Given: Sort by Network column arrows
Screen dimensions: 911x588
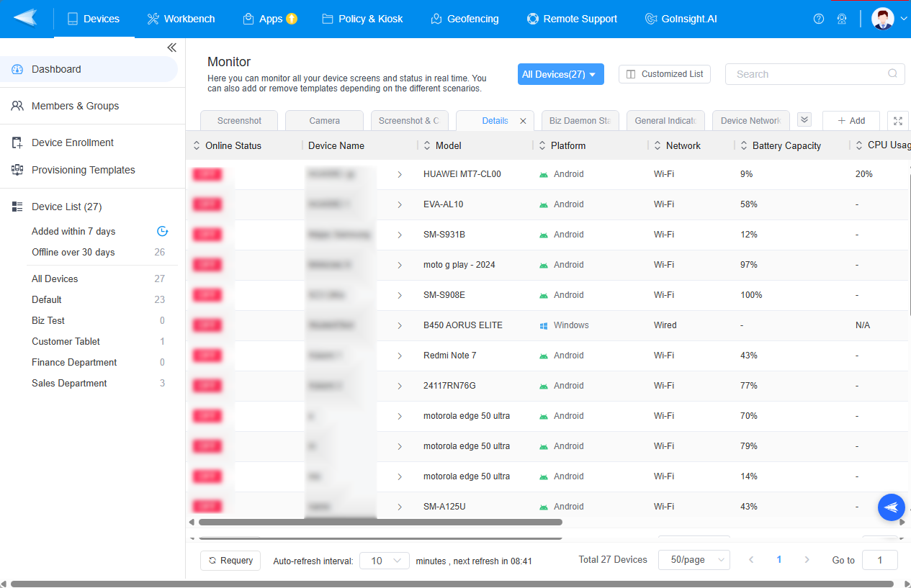Looking at the screenshot, I should coord(658,145).
